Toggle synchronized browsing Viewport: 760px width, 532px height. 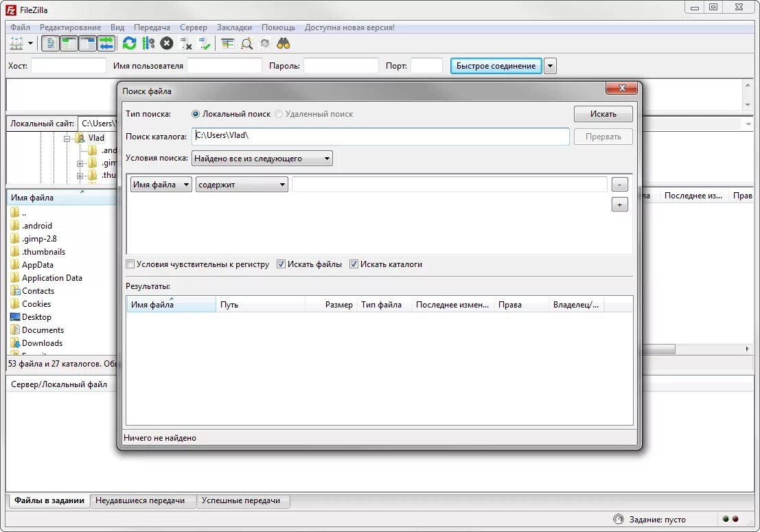coord(264,43)
